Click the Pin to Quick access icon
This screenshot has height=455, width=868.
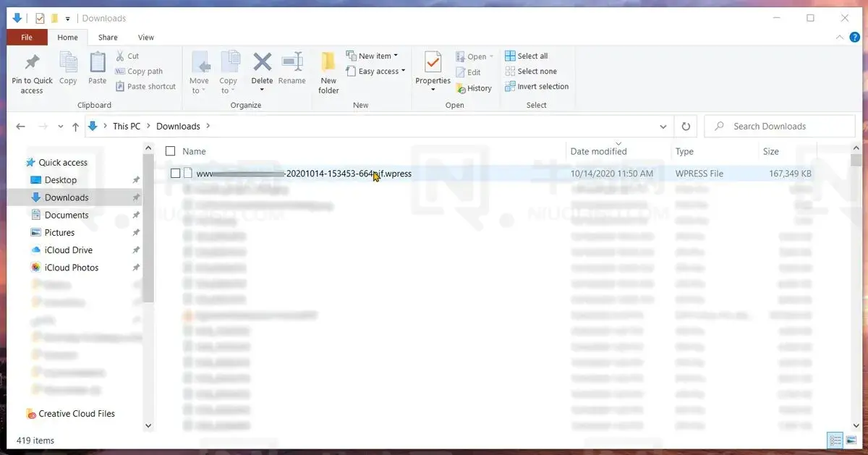(x=32, y=62)
